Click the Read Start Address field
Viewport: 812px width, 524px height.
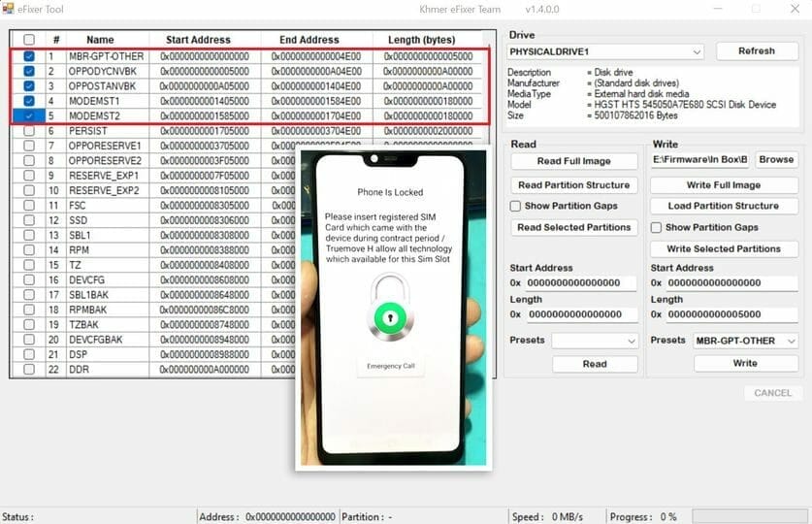[580, 282]
